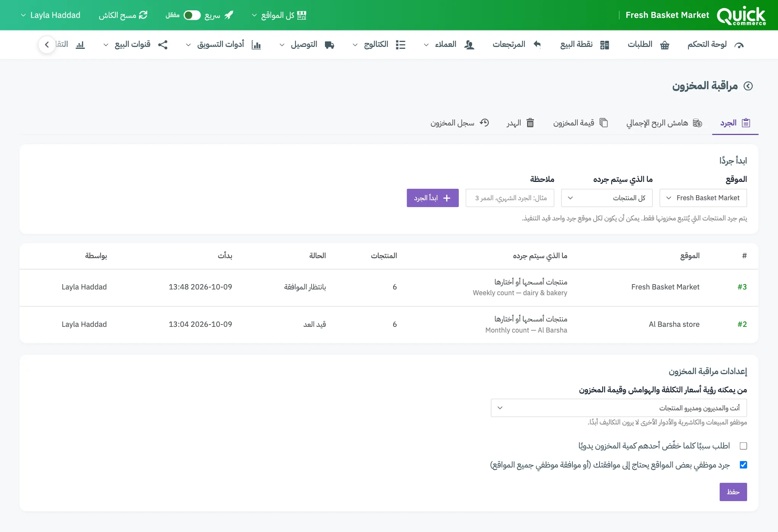This screenshot has height=532, width=778.
Task: Switch to the قيمة المخزون tab
Action: coord(580,123)
